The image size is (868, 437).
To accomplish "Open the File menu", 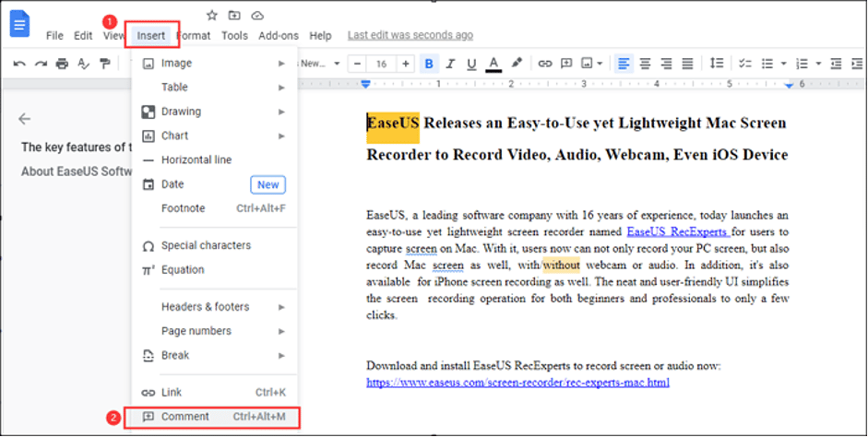I will [54, 35].
